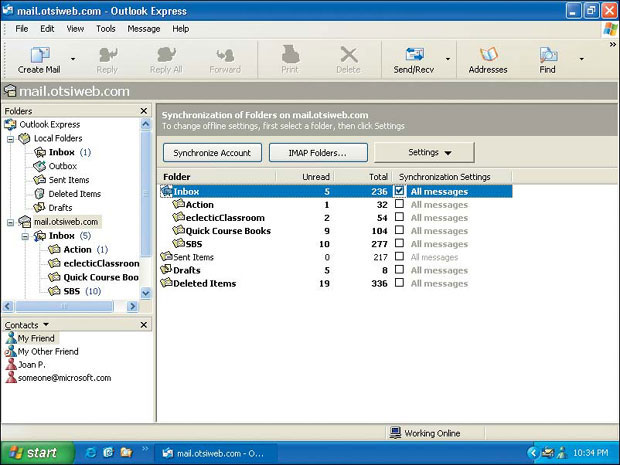620x465 pixels.
Task: Click the mail.otsiweb.com taskbar button
Action: pos(217,453)
